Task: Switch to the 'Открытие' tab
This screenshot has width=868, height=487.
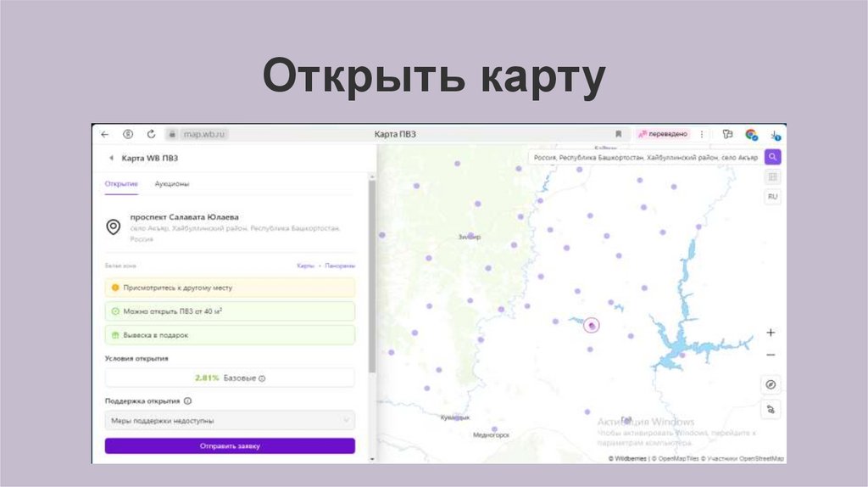Action: 121,184
